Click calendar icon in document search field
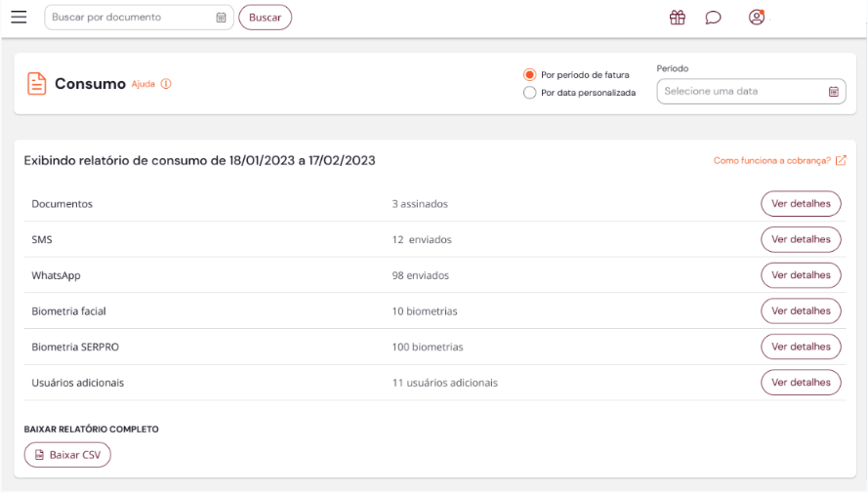The width and height of the screenshot is (868, 493). pos(221,18)
